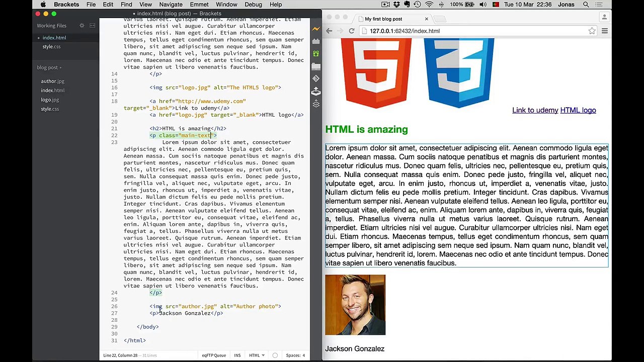
Task: Close the 'My first blog post' tab
Action: click(x=426, y=19)
